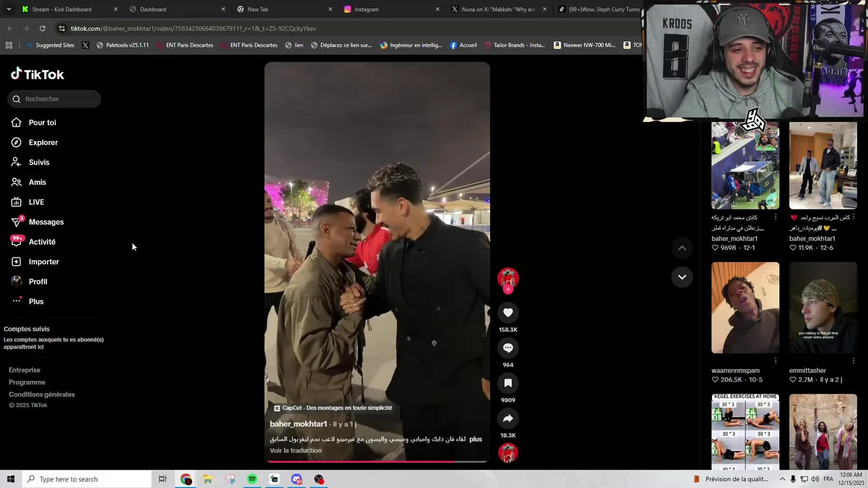The width and height of the screenshot is (868, 488).
Task: Open the Paletools v25.1.11 bookmark
Action: 123,45
